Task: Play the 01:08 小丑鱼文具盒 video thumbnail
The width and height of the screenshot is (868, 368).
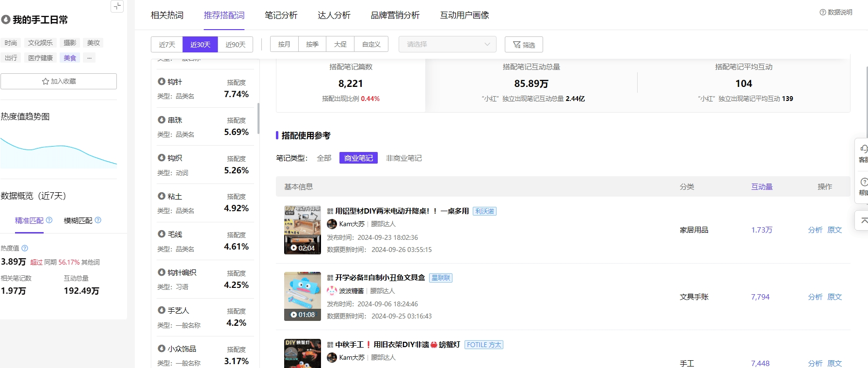Action: tap(303, 297)
